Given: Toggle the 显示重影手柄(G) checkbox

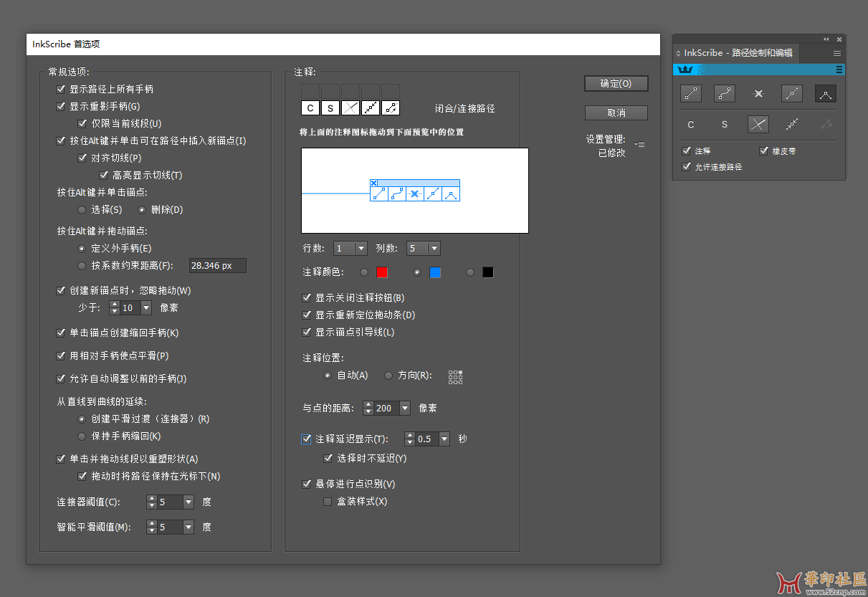Looking at the screenshot, I should pos(61,106).
